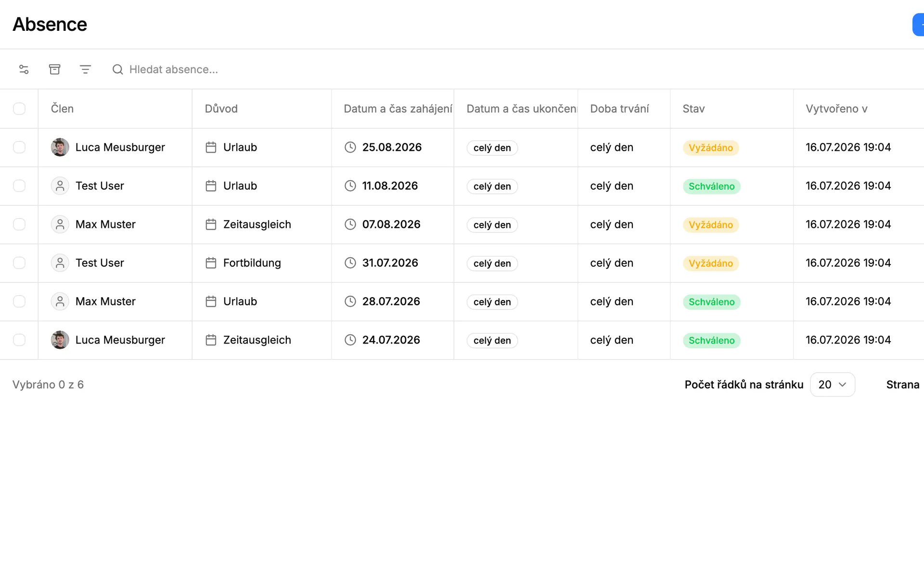Click the calendar icon in the 24.07.2026 Zeitausgleich row
The image size is (924, 578).
coord(211,340)
